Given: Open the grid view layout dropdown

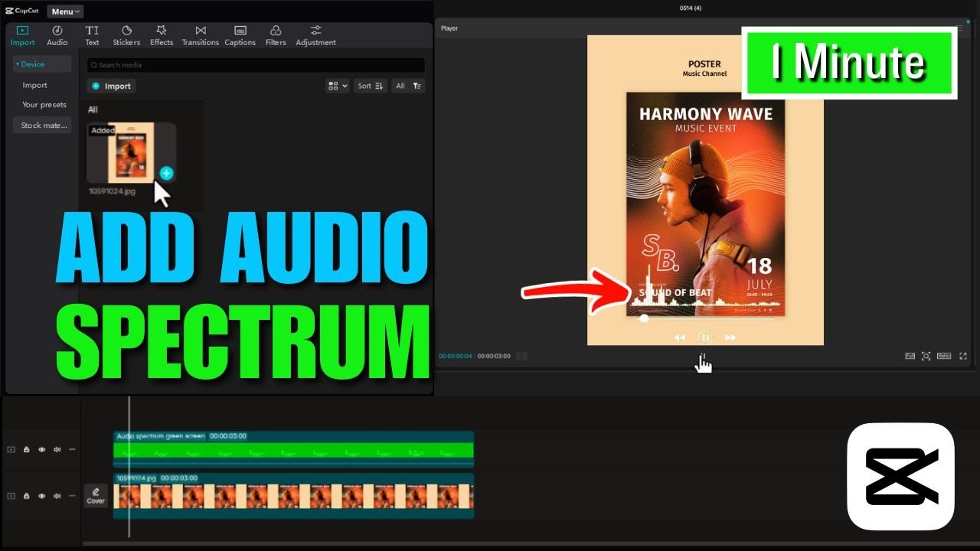Looking at the screenshot, I should [338, 86].
